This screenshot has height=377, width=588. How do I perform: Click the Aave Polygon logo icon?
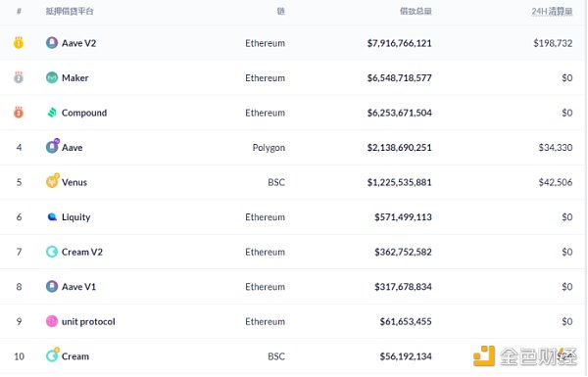click(x=53, y=146)
